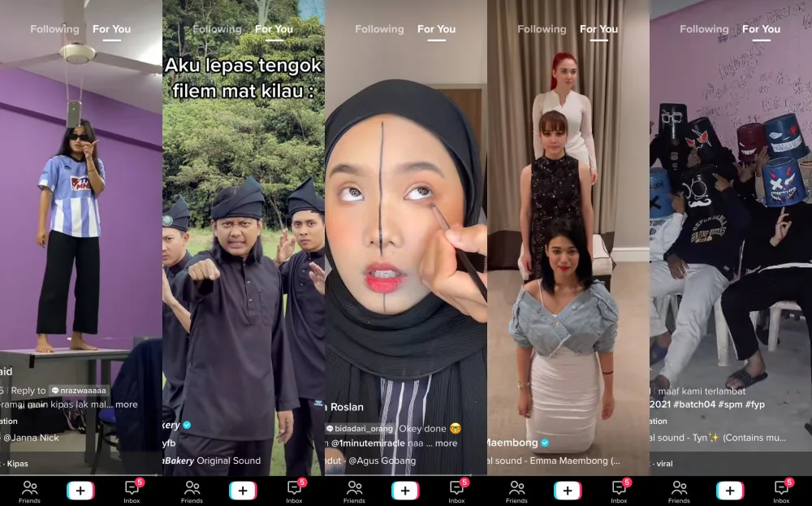This screenshot has width=812, height=506.
Task: Open Friends under the bucket-mask video
Action: [679, 491]
